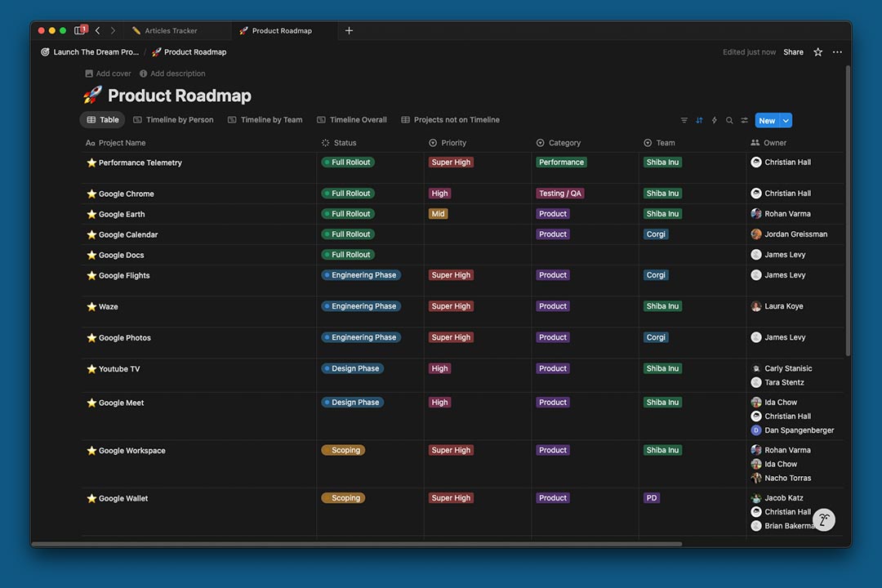The image size is (882, 588).
Task: Click the green Performance category tag
Action: 561,162
